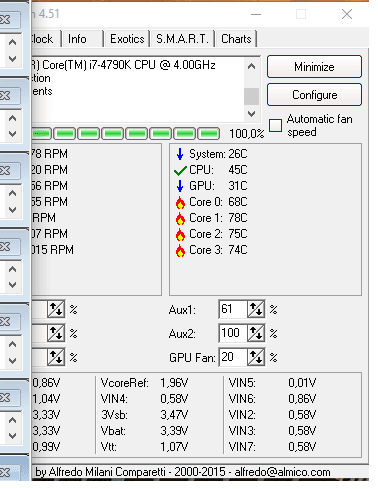Open the Charts tab
The width and height of the screenshot is (378, 489).
[236, 39]
